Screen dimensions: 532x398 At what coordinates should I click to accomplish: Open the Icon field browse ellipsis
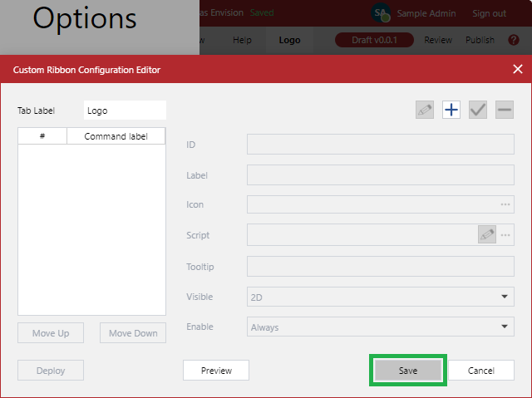tap(505, 204)
